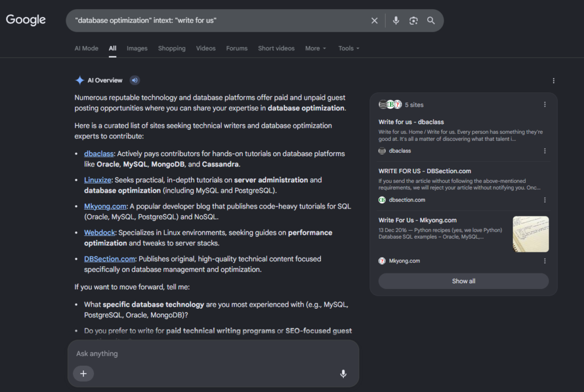584x392 pixels.
Task: Open three-dot menu for dbaclass source
Action: 545,150
